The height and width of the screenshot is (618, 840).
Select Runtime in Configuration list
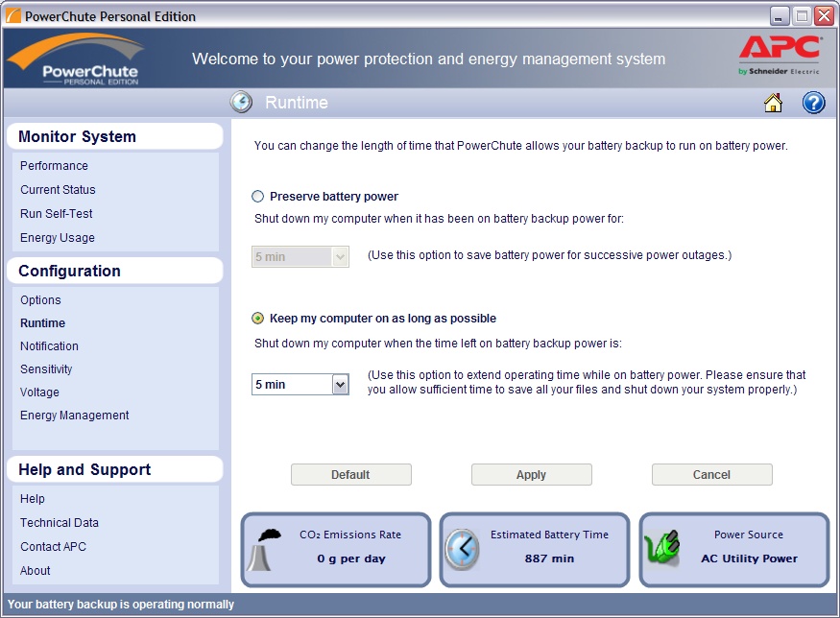click(43, 323)
